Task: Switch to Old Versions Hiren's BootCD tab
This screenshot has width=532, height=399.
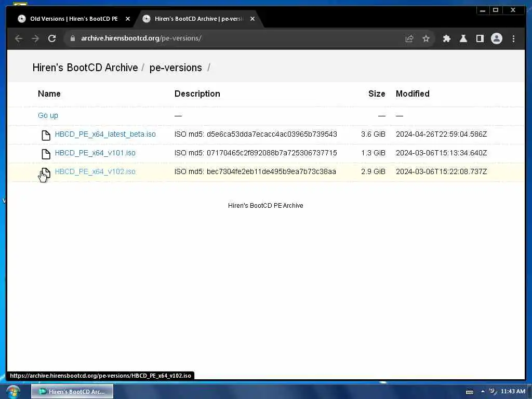Action: (74, 19)
